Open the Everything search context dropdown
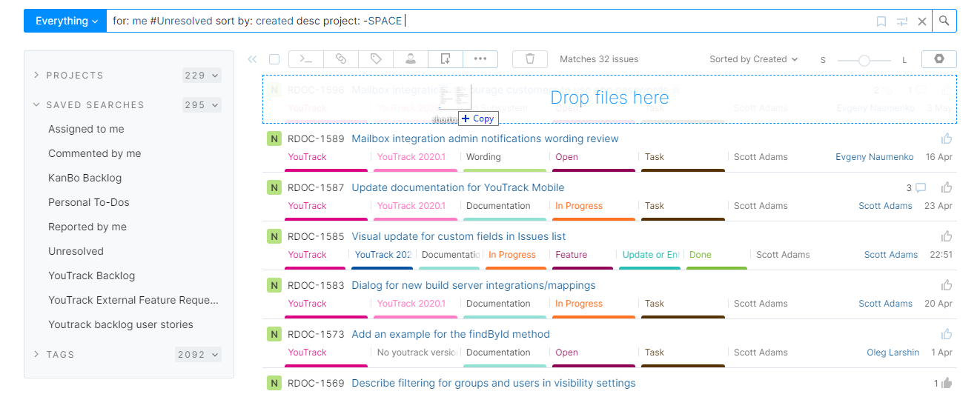The height and width of the screenshot is (394, 980). pos(66,21)
